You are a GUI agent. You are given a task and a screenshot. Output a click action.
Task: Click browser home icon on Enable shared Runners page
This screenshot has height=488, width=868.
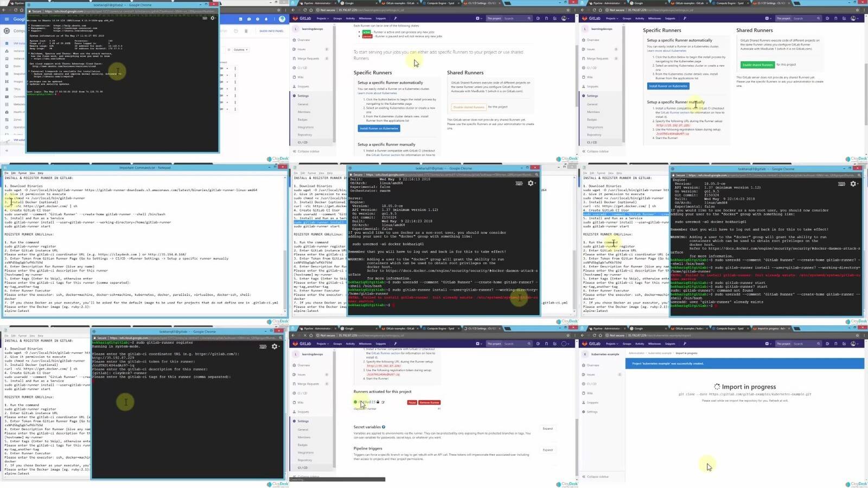pyautogui.click(x=601, y=10)
